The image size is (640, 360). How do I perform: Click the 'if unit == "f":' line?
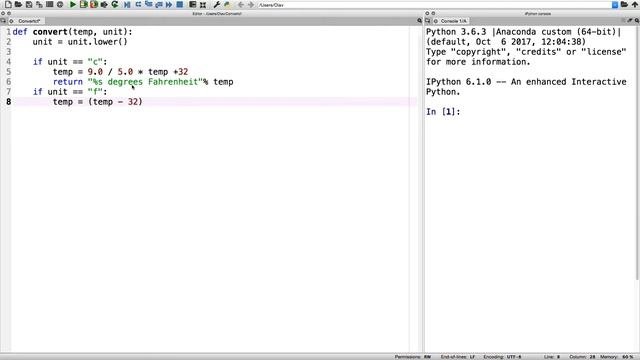coord(70,92)
